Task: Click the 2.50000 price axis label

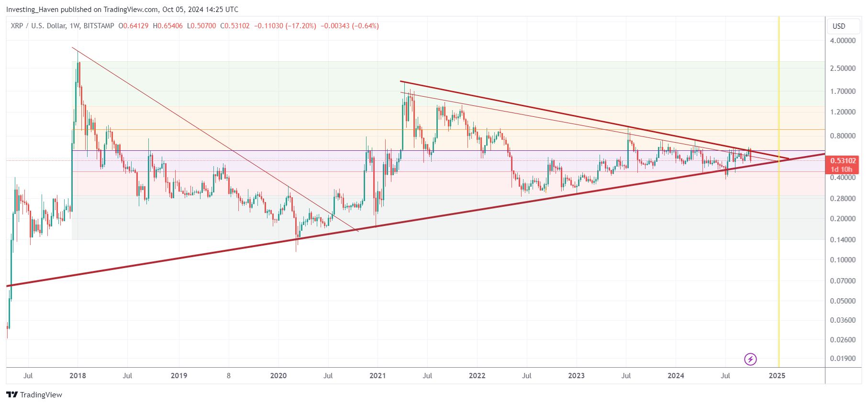Action: [843, 68]
